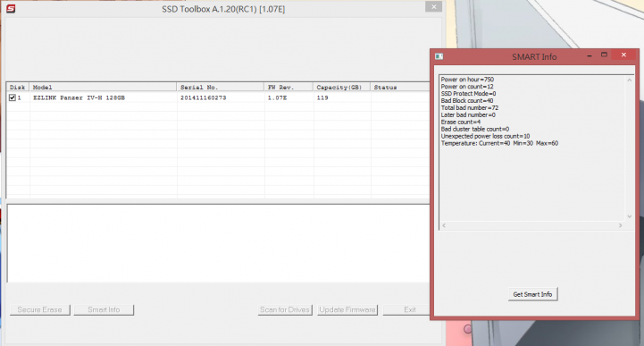Click the Scan for Drives button

(285, 310)
